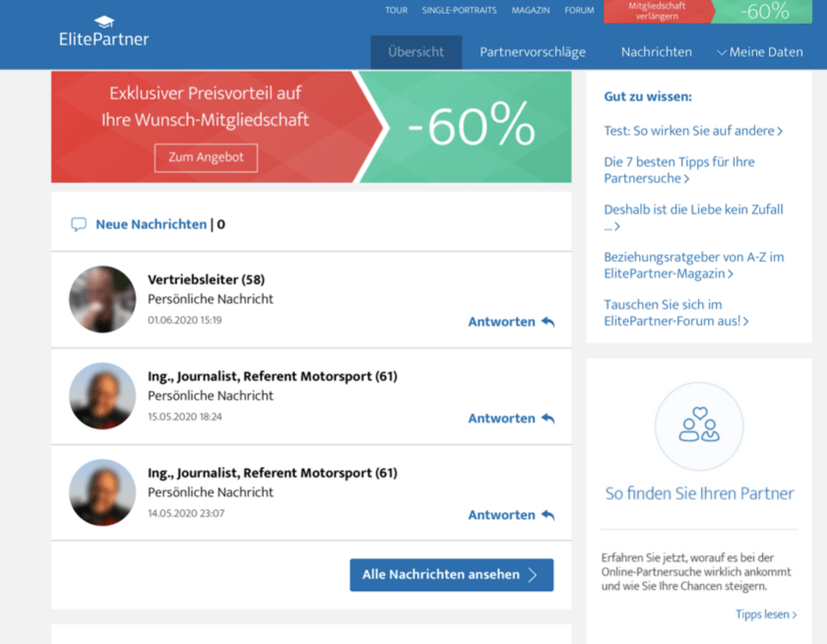Click Antworten for Vertriebsleiter message
Screen dimensions: 827x644
click(x=501, y=322)
